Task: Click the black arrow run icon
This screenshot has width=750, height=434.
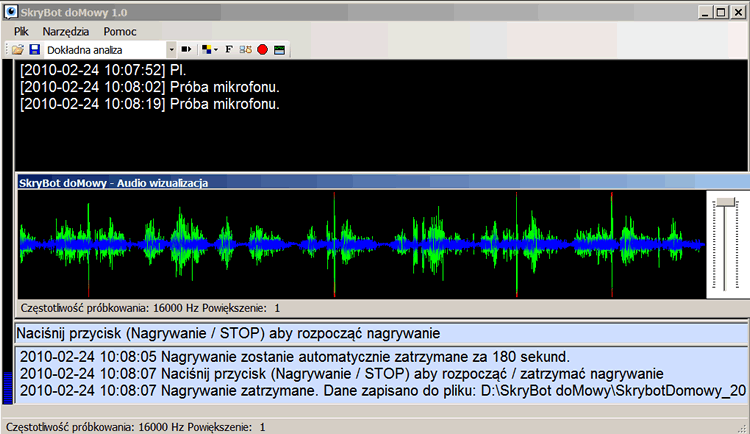Action: click(x=186, y=49)
